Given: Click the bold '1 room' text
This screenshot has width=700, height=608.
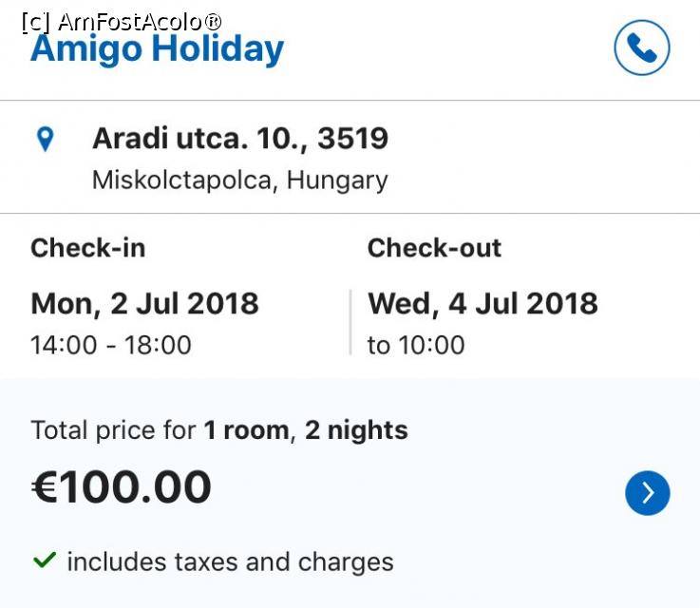Looking at the screenshot, I should pyautogui.click(x=246, y=430).
